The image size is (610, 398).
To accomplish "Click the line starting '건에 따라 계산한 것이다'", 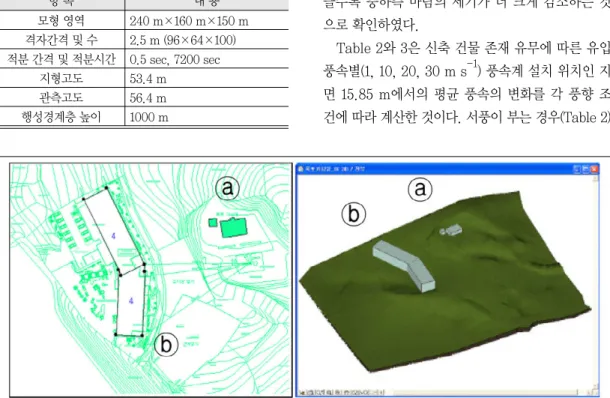I will click(466, 117).
